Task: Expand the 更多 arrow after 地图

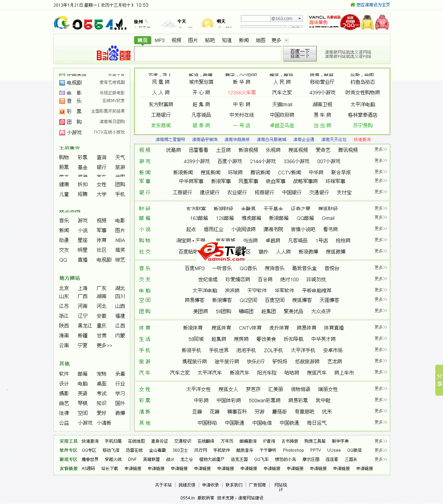Action: pyautogui.click(x=286, y=40)
